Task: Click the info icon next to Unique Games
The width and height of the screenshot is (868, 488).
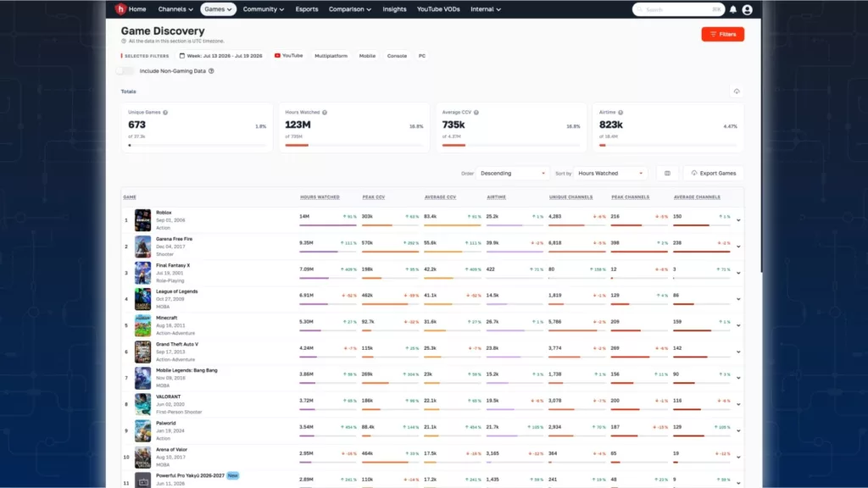Action: coord(165,113)
